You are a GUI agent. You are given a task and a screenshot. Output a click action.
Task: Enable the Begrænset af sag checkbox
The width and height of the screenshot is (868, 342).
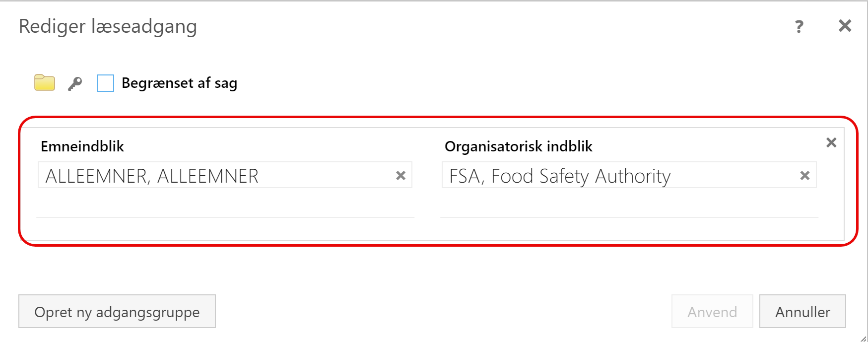point(105,83)
